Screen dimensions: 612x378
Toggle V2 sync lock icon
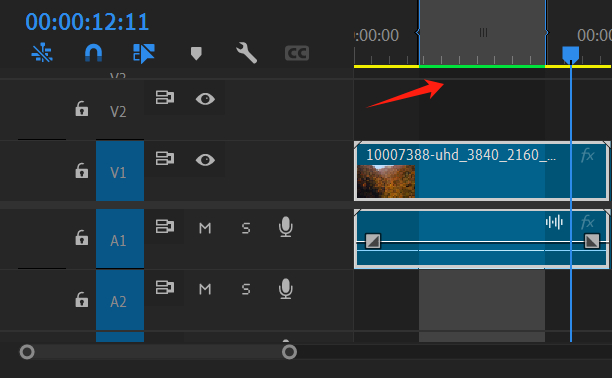tap(165, 97)
